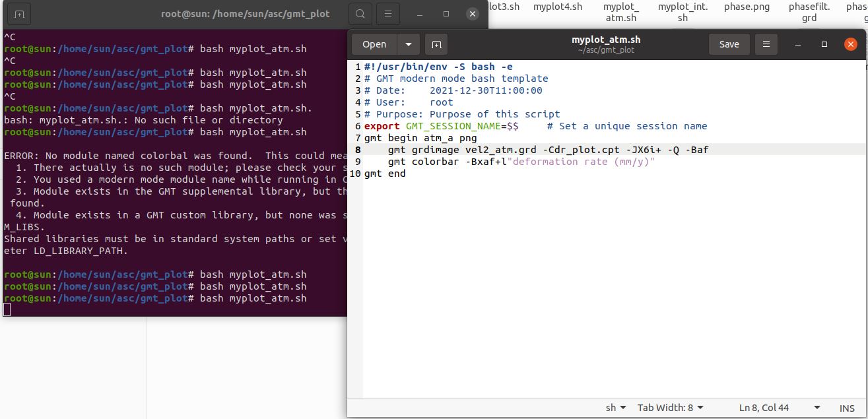Toggle the INS insert mode indicator
868x419 pixels.
click(x=847, y=408)
